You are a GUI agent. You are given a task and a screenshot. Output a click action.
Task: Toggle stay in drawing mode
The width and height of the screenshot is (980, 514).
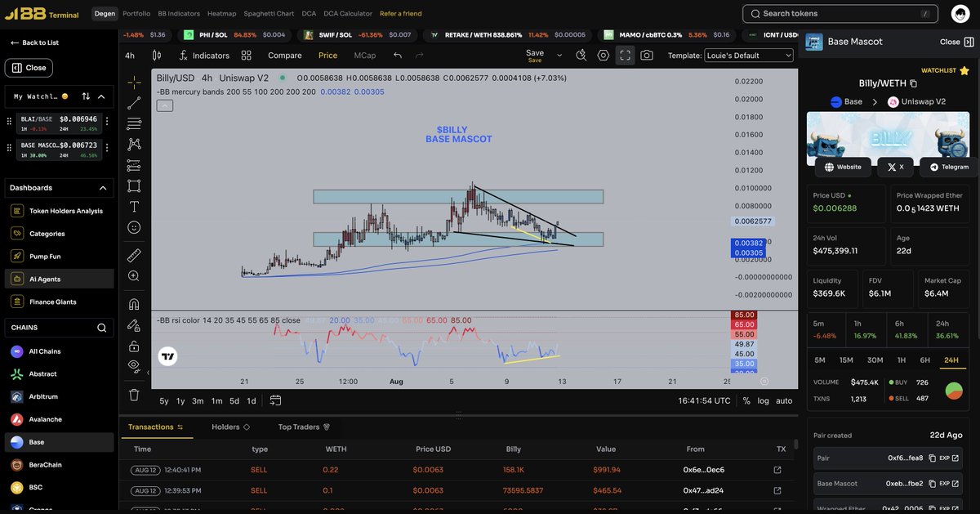click(x=135, y=325)
